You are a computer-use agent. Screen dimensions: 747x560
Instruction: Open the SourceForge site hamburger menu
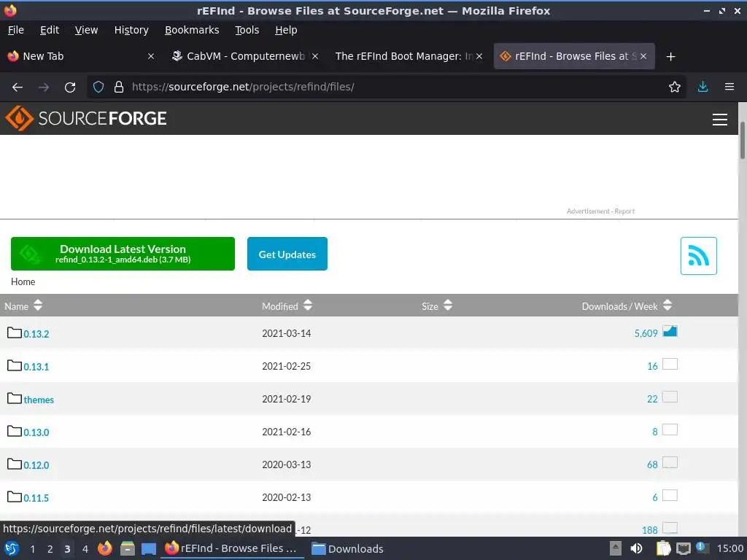point(720,119)
